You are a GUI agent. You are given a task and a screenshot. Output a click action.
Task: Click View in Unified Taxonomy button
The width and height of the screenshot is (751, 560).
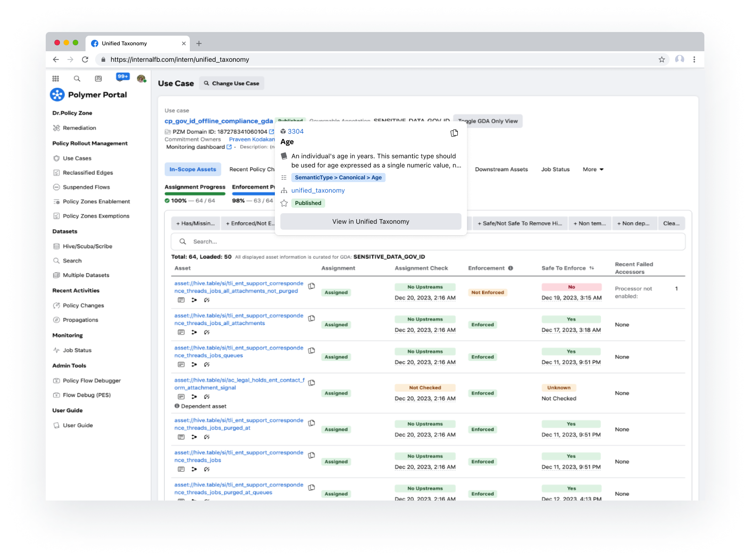[x=370, y=221]
